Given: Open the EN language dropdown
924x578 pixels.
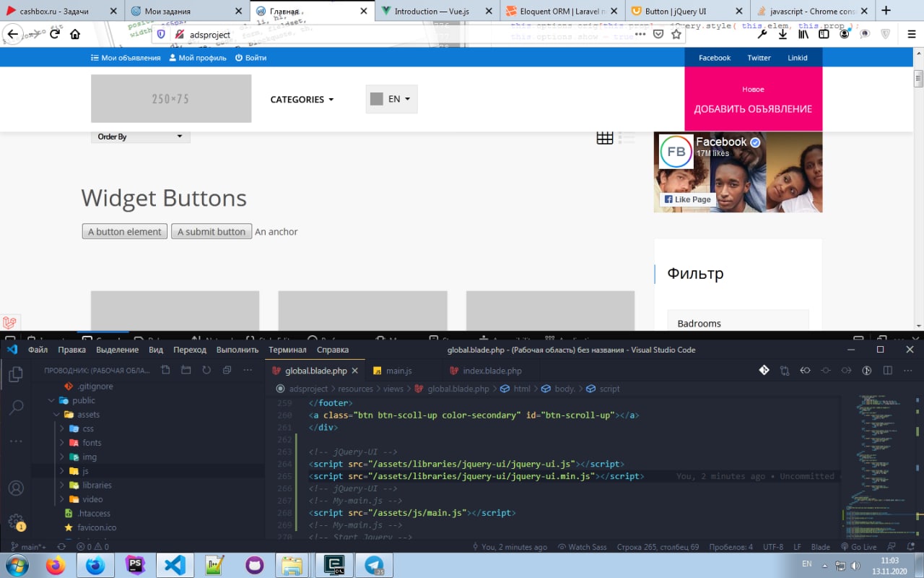Looking at the screenshot, I should click(391, 99).
